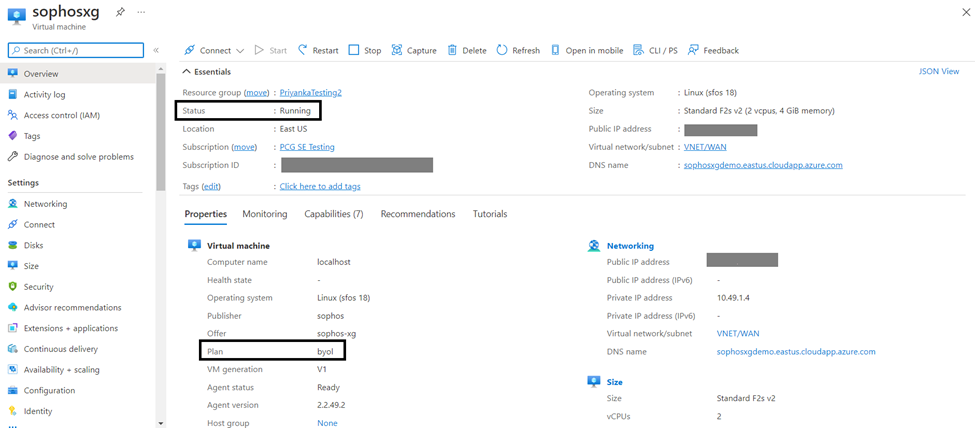Pin the sophosxg resource

120,12
